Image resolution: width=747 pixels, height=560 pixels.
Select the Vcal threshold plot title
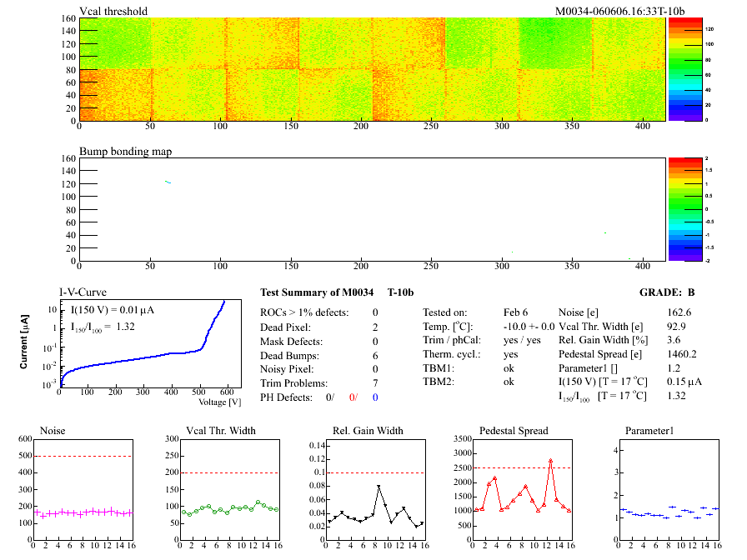[113, 11]
